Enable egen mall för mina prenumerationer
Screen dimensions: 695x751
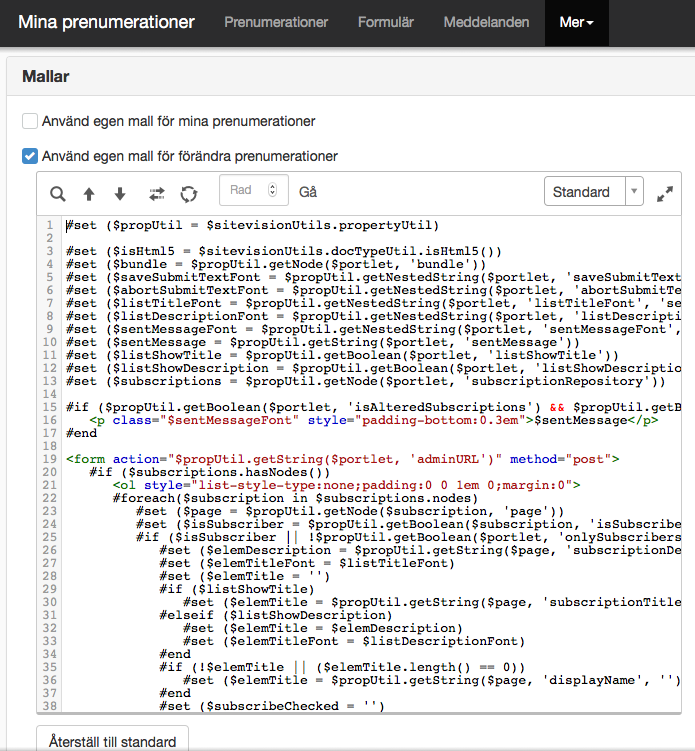coord(30,121)
